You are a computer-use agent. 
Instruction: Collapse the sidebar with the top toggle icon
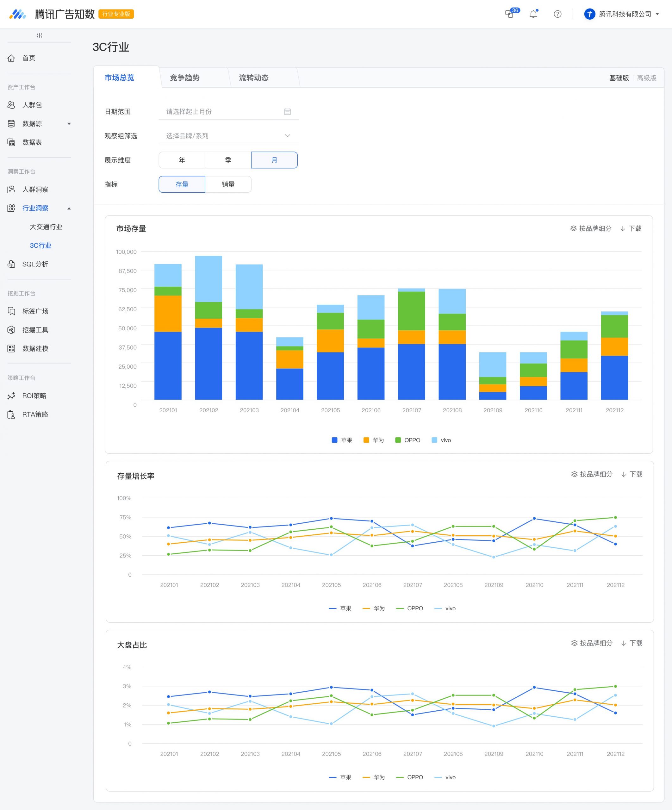click(x=39, y=35)
